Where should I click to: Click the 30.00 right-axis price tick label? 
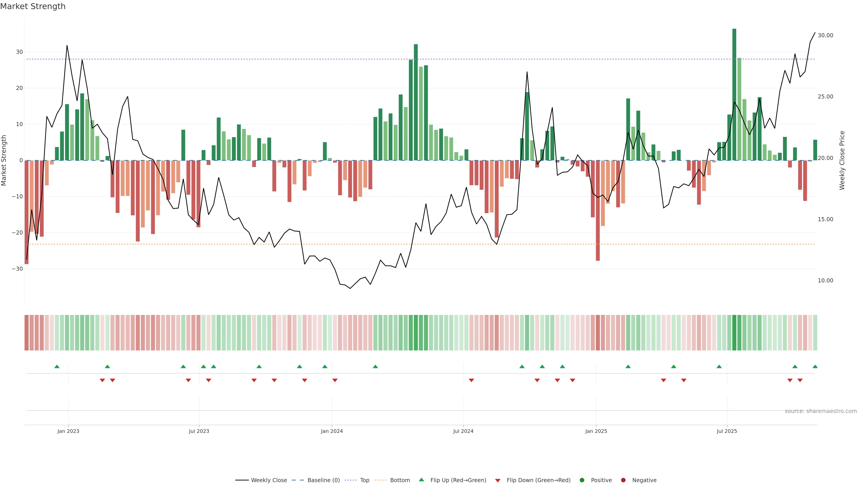(x=825, y=35)
